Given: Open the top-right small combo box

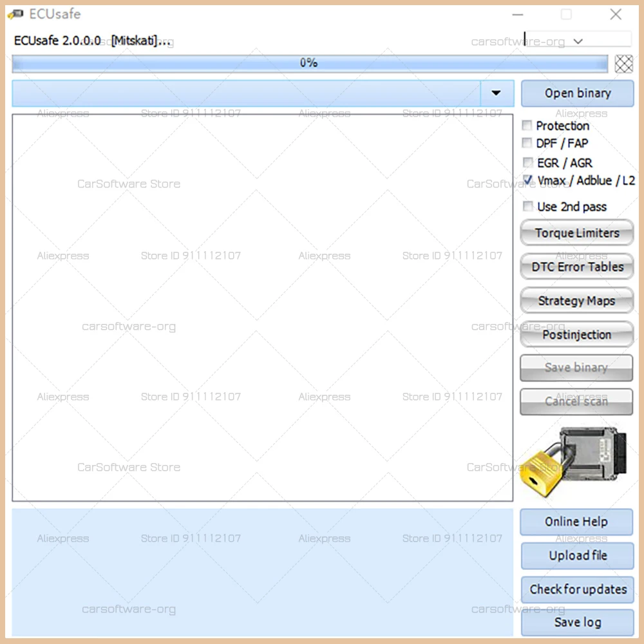Looking at the screenshot, I should click(578, 41).
